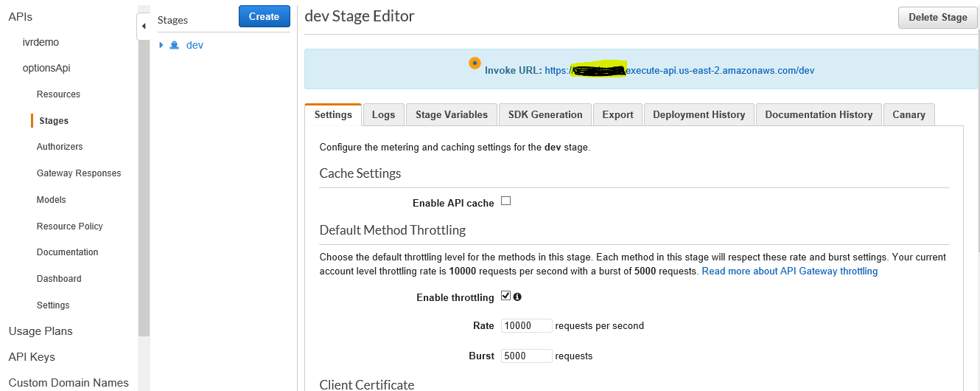Open the SDK Generation tab

545,114
